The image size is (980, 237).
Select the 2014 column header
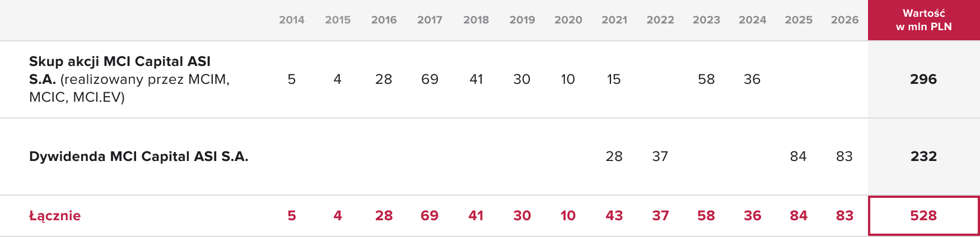pyautogui.click(x=292, y=20)
